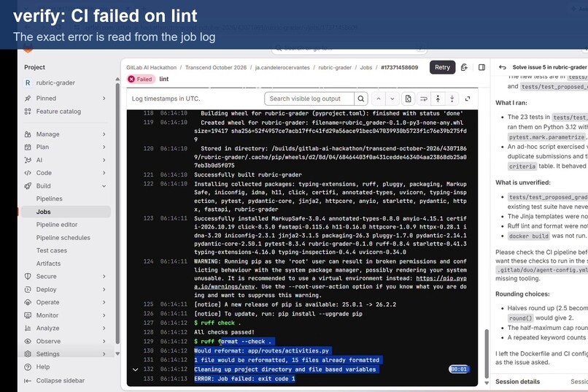Image resolution: width=588 pixels, height=392 pixels.
Task: Open the job debug icon beside Retry
Action: pos(464,67)
